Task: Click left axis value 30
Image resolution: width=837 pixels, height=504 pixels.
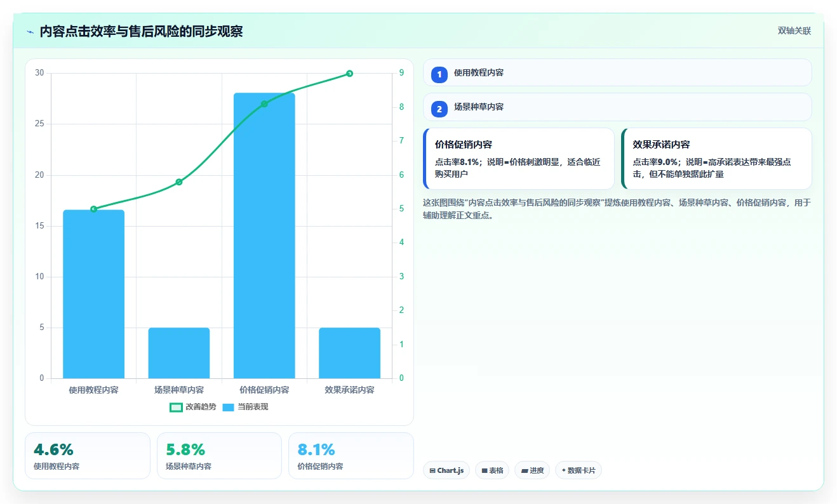Action: click(39, 73)
